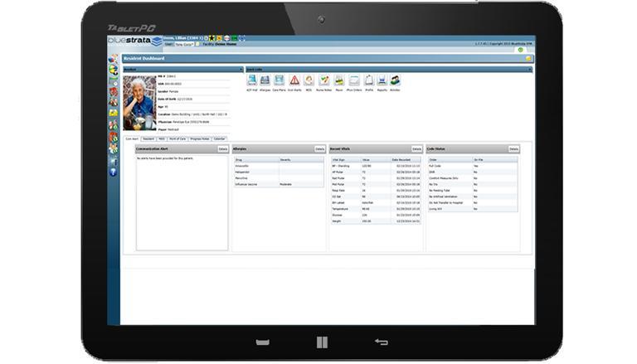Click Details button in Allergies panel
This screenshot has height=364, width=637.
coord(320,149)
